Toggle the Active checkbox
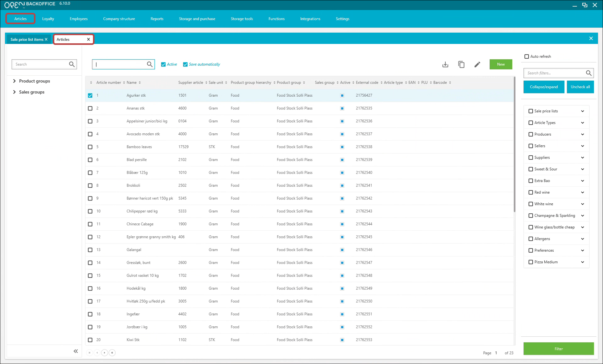Screen dimensions: 603x364 coord(163,64)
